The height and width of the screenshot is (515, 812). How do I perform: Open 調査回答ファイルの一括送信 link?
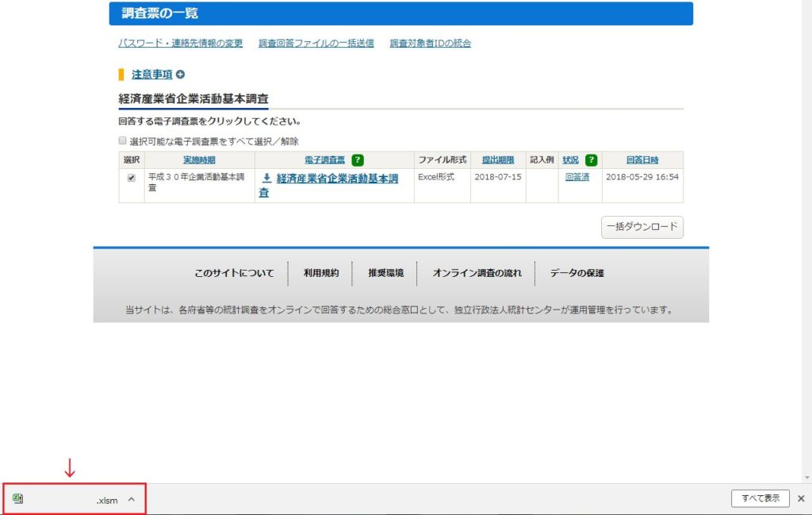pos(316,44)
